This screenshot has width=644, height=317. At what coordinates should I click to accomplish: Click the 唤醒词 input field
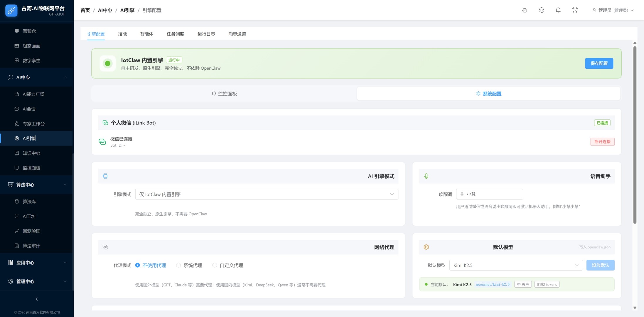point(493,194)
